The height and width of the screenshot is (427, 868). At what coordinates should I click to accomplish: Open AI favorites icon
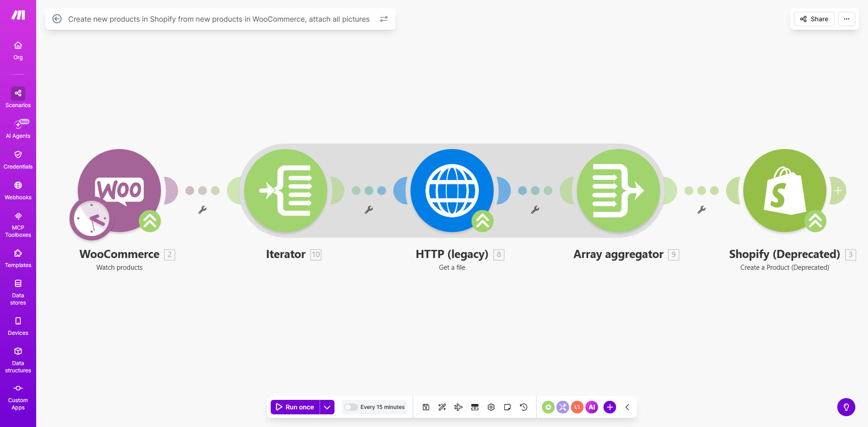pos(592,407)
